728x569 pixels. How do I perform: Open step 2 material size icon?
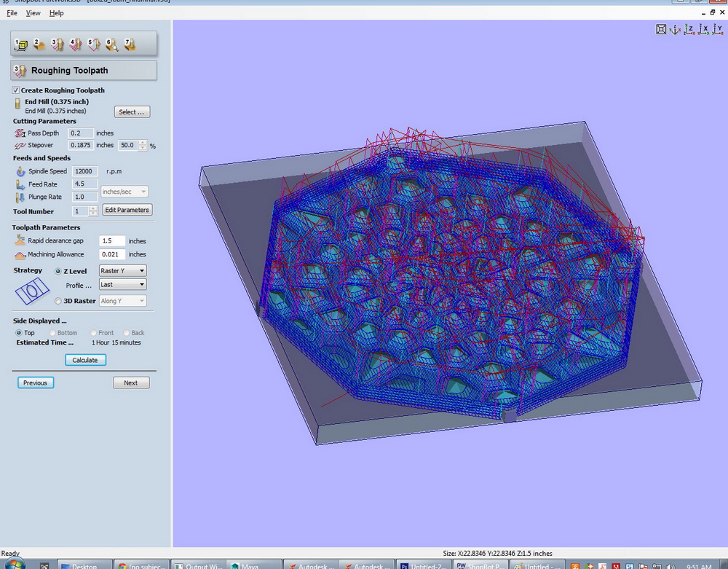39,44
